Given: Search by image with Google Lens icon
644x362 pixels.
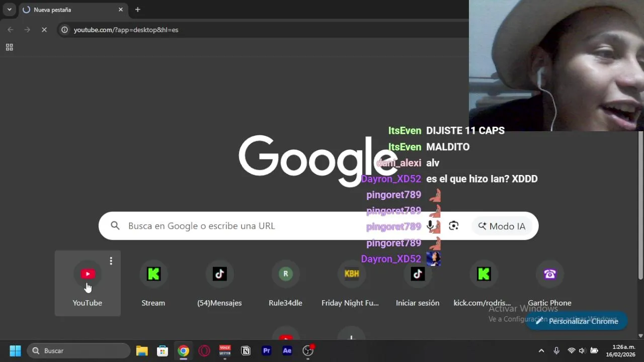Looking at the screenshot, I should [x=454, y=226].
